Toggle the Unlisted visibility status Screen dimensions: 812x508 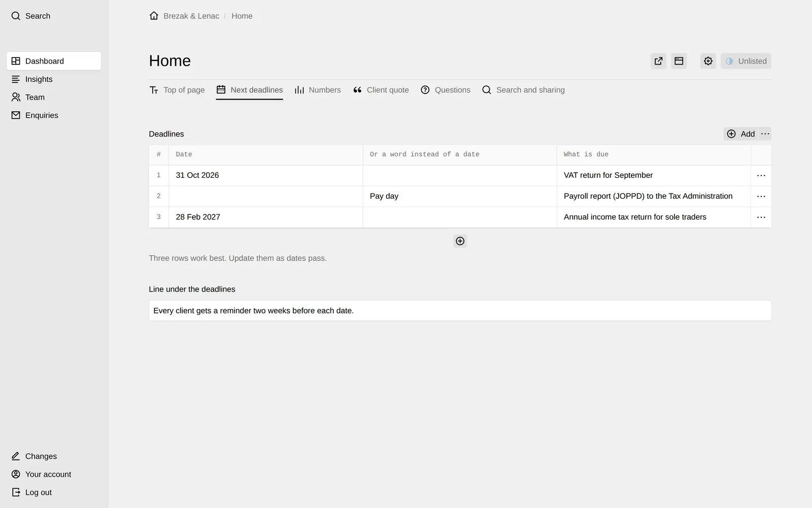click(746, 61)
